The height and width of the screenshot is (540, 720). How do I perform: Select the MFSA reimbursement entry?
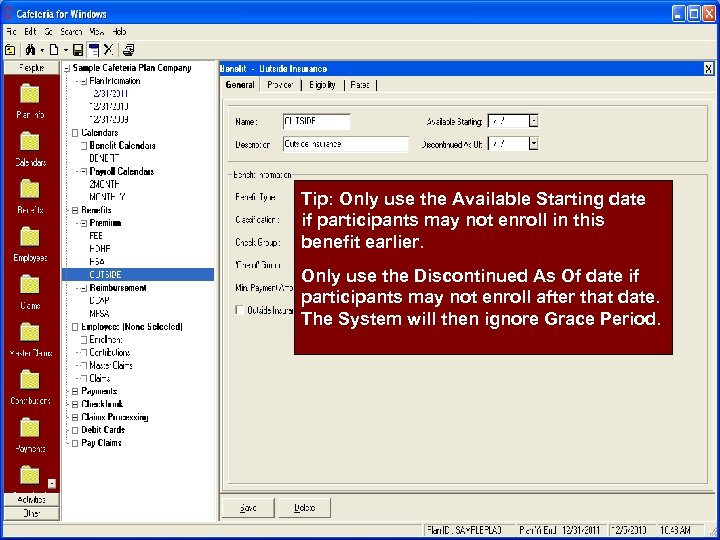pyautogui.click(x=99, y=314)
